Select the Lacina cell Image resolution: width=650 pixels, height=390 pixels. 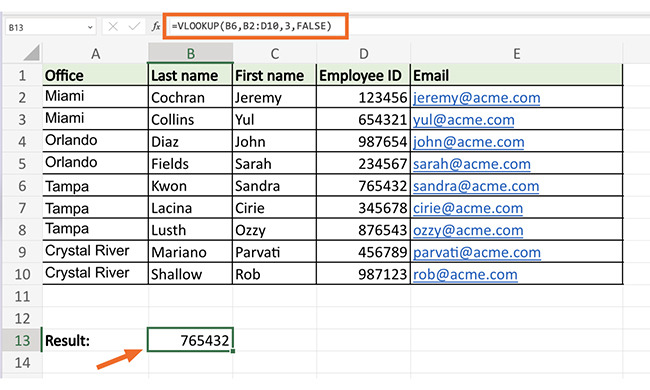pyautogui.click(x=191, y=208)
